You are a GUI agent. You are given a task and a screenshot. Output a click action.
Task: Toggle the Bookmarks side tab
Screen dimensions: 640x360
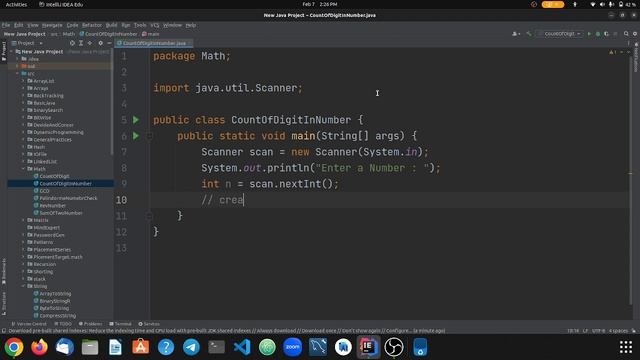[4, 272]
